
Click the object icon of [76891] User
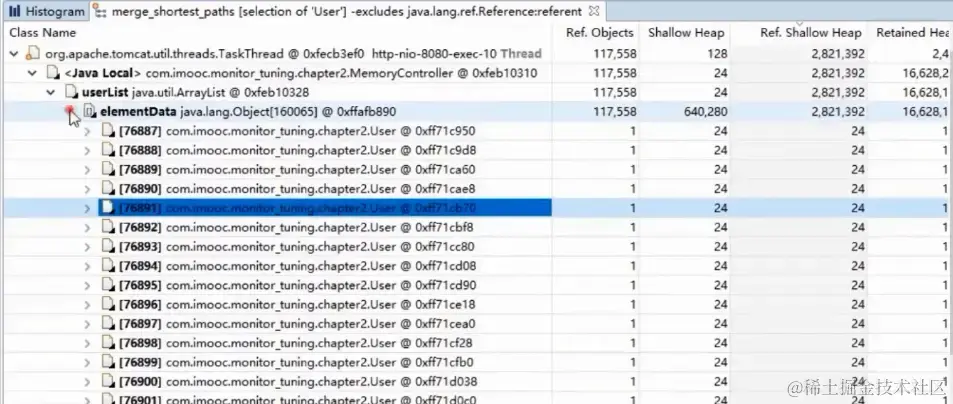108,208
